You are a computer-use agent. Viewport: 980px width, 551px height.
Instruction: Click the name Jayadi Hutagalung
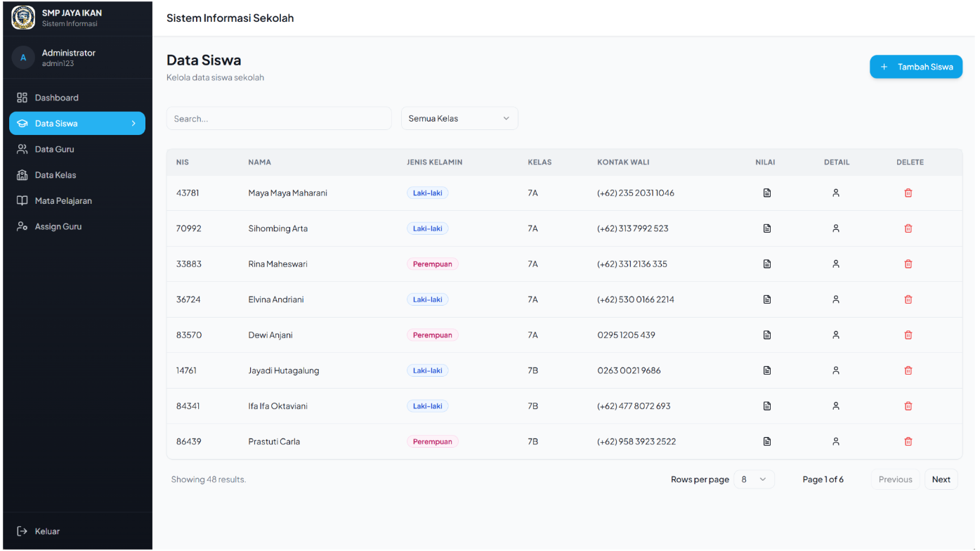(284, 370)
